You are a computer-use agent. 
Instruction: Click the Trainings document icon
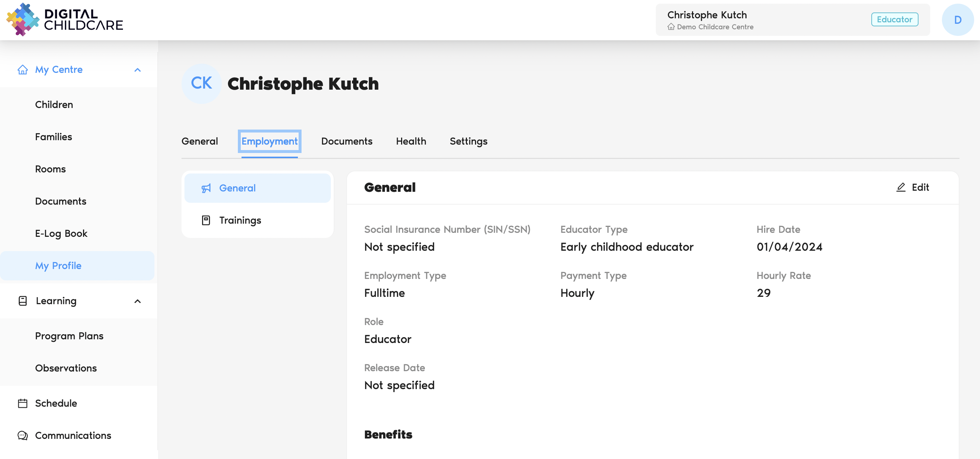206,220
